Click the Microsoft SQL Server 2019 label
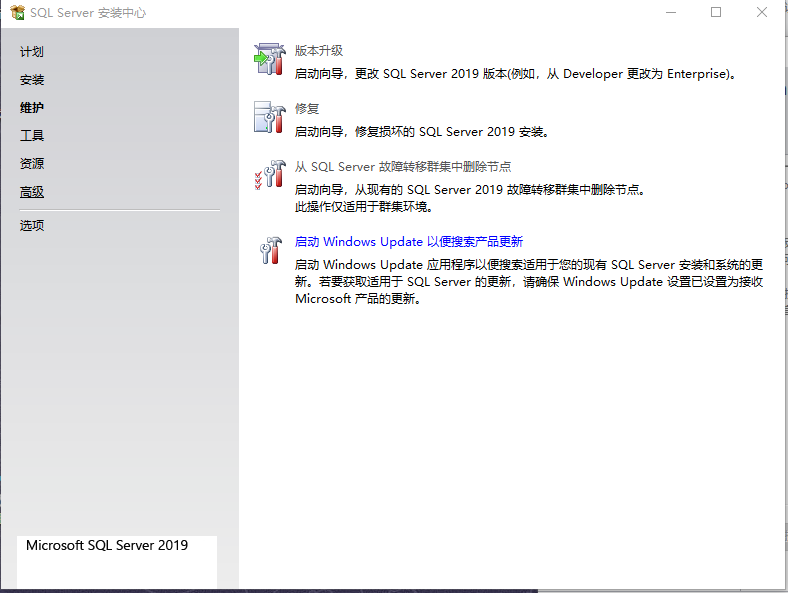The width and height of the screenshot is (788, 593). (x=107, y=545)
